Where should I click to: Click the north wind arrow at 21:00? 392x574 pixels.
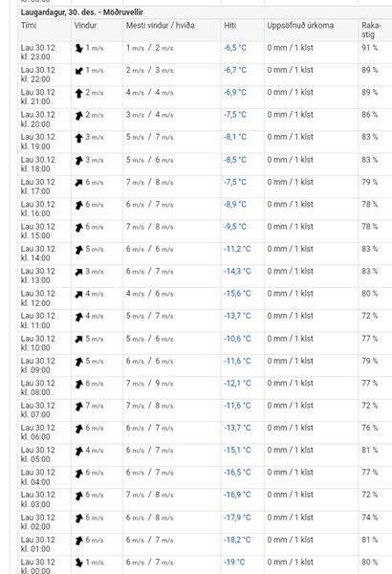(x=78, y=93)
